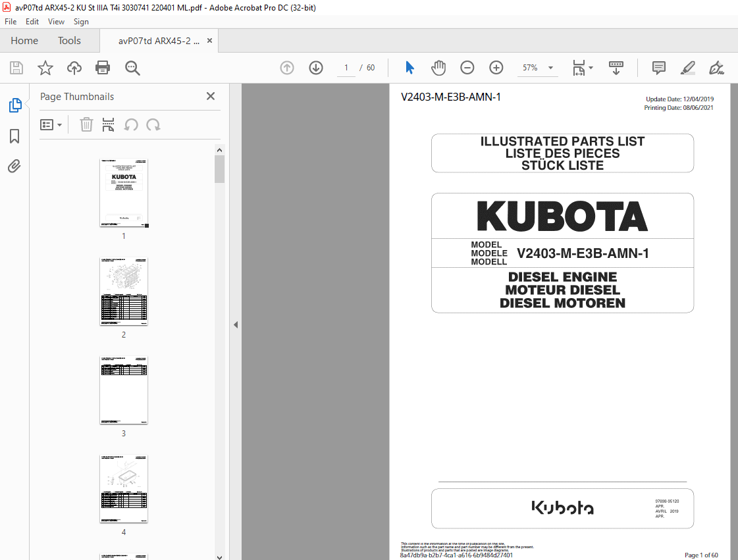Open the File menu
738x560 pixels.
point(11,22)
